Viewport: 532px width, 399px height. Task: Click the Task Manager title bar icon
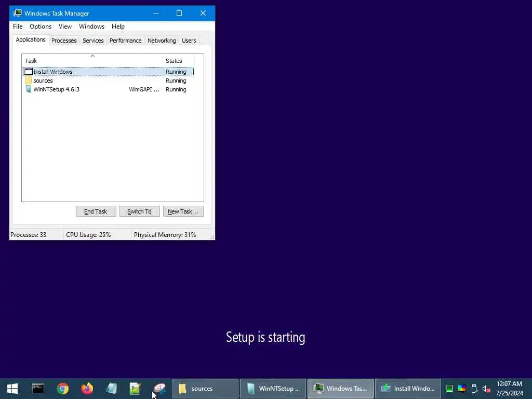pyautogui.click(x=17, y=13)
